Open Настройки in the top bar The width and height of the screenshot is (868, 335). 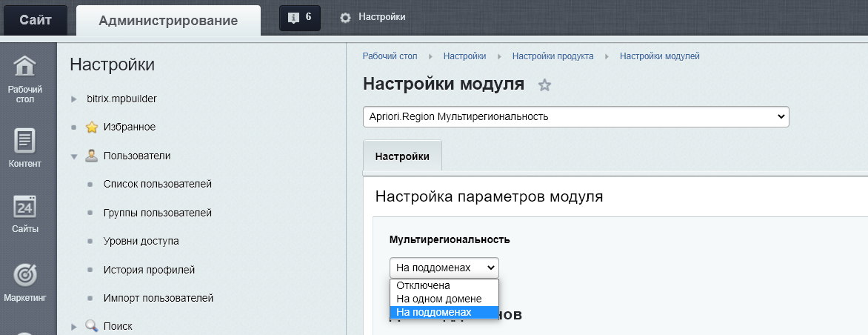(x=382, y=17)
